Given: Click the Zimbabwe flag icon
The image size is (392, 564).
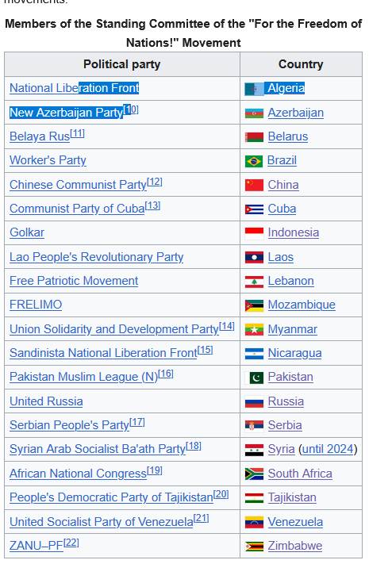Looking at the screenshot, I should 254,547.
